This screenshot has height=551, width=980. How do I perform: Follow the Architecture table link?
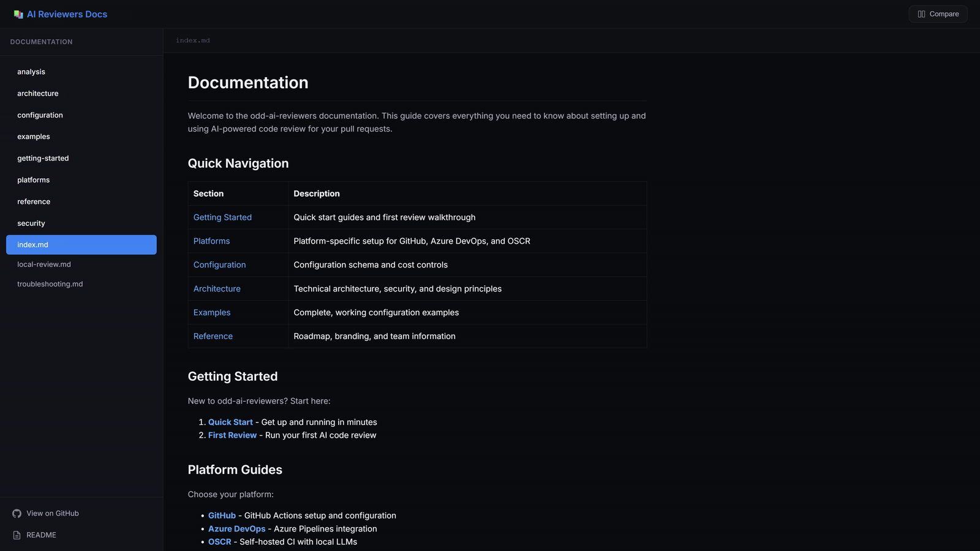point(217,289)
